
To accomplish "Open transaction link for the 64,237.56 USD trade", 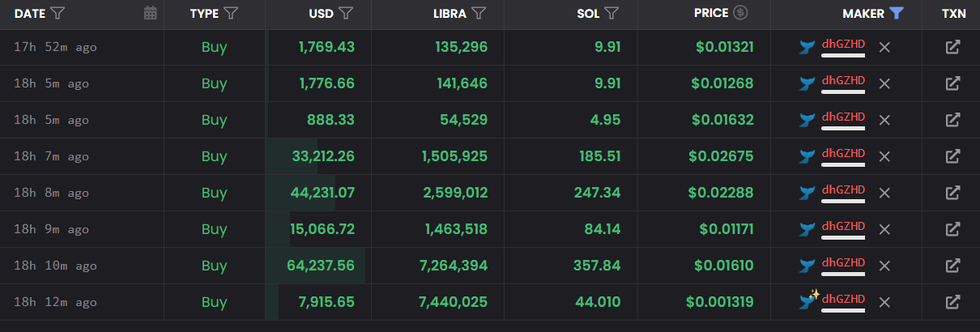I will pos(953,266).
